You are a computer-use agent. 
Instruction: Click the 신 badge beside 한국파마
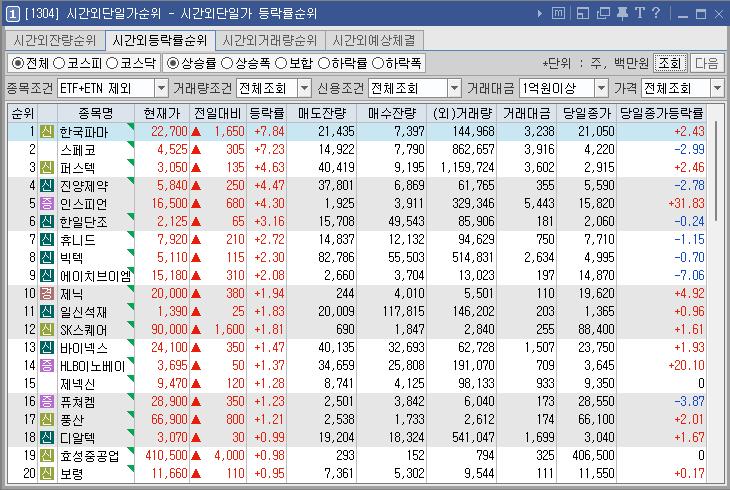click(x=47, y=132)
